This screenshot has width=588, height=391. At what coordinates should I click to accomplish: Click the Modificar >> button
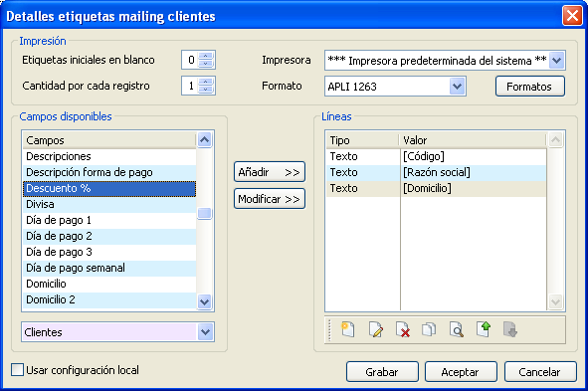coord(270,199)
